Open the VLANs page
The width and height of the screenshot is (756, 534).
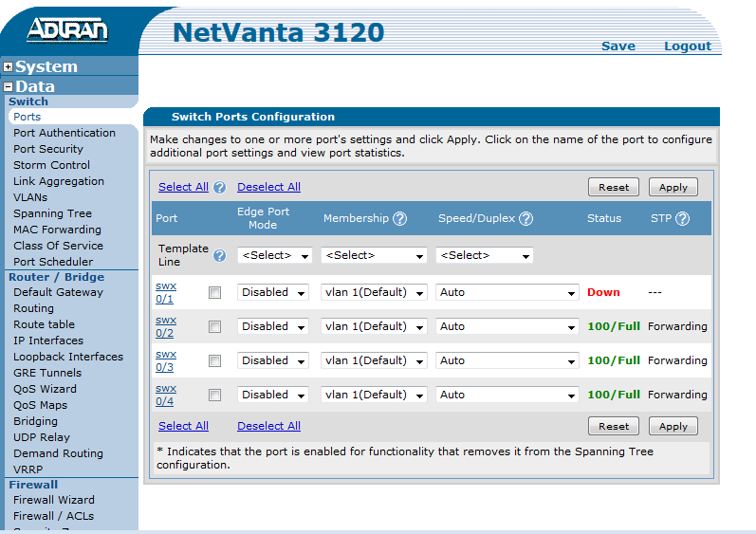point(30,197)
